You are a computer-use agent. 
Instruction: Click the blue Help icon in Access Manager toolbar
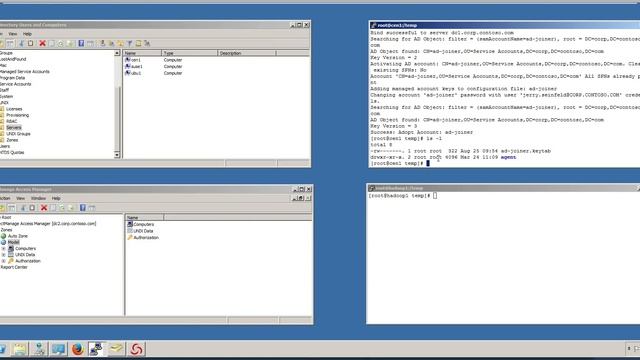(x=82, y=208)
